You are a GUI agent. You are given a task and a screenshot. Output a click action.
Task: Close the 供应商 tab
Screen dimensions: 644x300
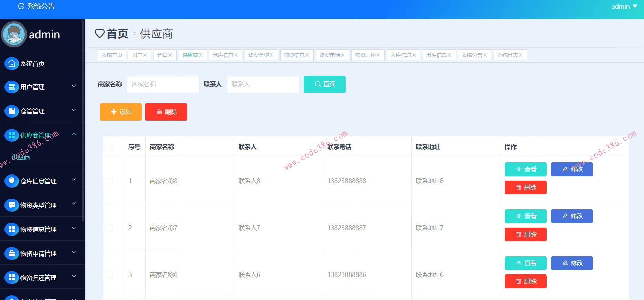coord(200,55)
